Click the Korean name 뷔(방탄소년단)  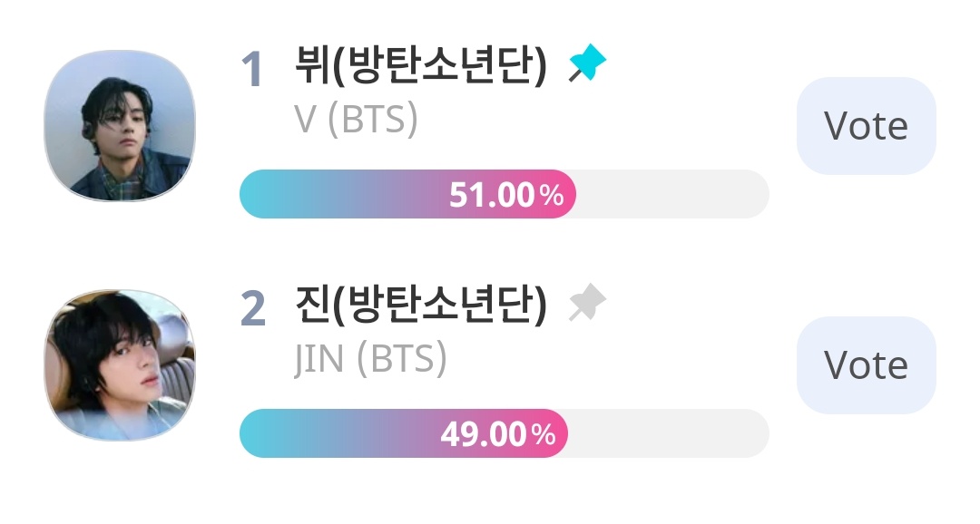[x=421, y=65]
